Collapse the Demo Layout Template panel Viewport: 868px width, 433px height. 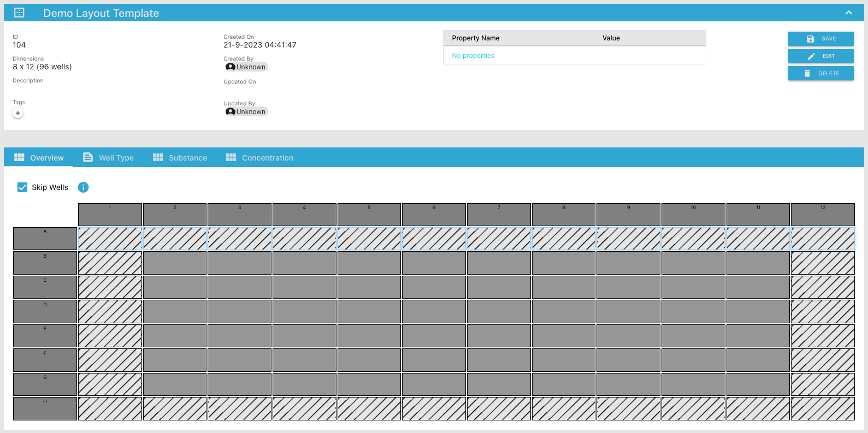(x=848, y=13)
